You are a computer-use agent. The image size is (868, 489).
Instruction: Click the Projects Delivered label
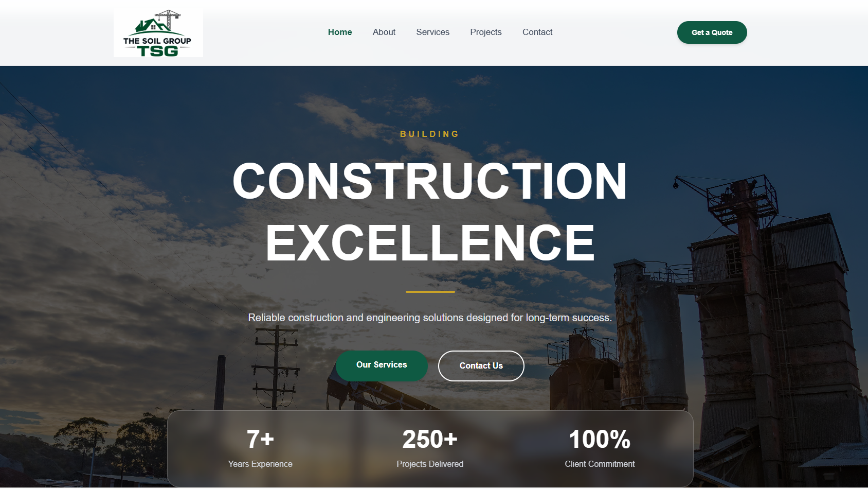pos(430,464)
